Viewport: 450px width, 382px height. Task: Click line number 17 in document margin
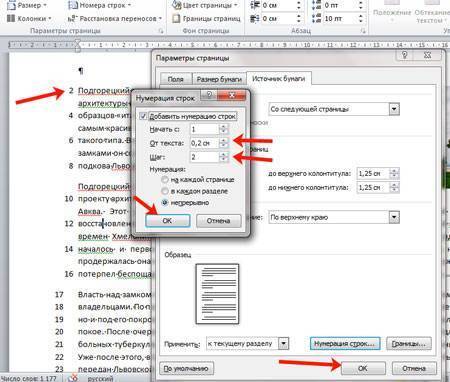59,294
